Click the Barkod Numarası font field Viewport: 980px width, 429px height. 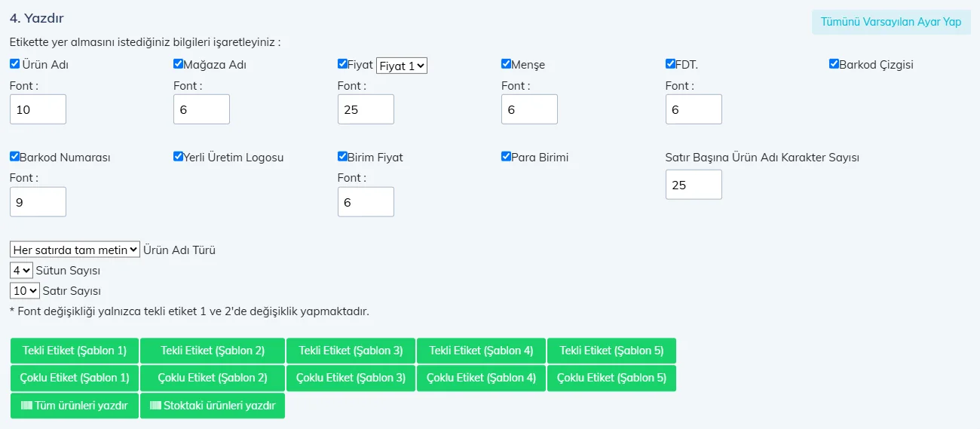tap(38, 202)
